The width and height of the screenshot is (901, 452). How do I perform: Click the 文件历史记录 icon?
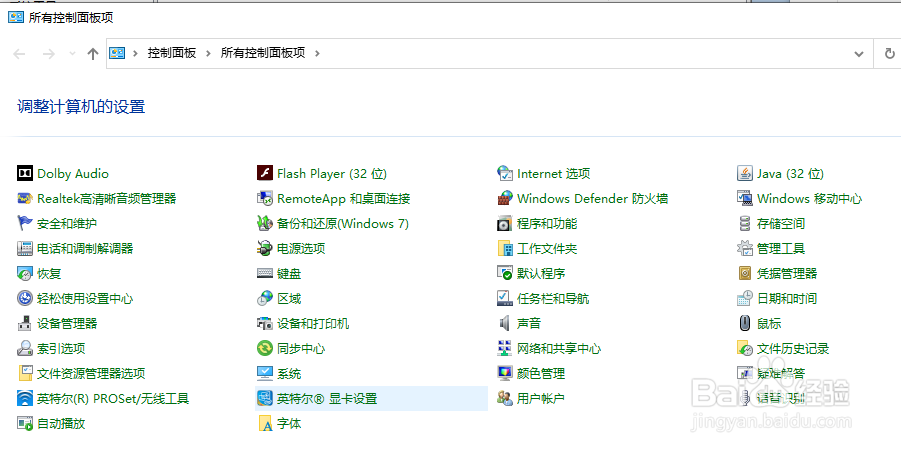[745, 348]
